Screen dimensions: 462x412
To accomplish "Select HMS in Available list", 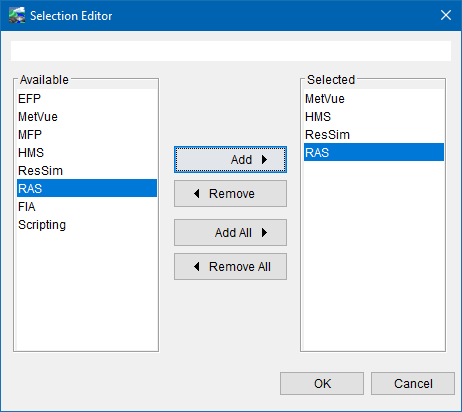I will coord(87,153).
